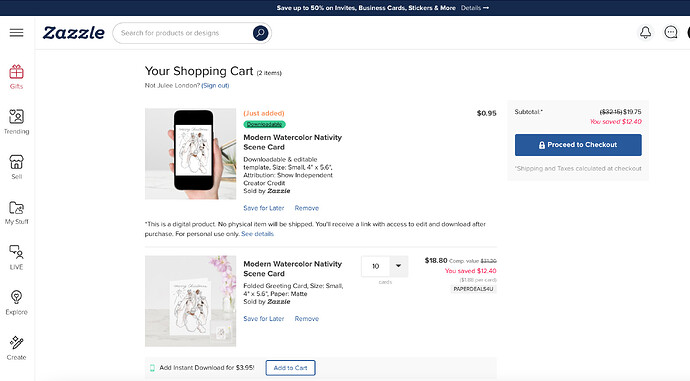The height and width of the screenshot is (381, 690).
Task: Open the chat messages icon
Action: [671, 33]
